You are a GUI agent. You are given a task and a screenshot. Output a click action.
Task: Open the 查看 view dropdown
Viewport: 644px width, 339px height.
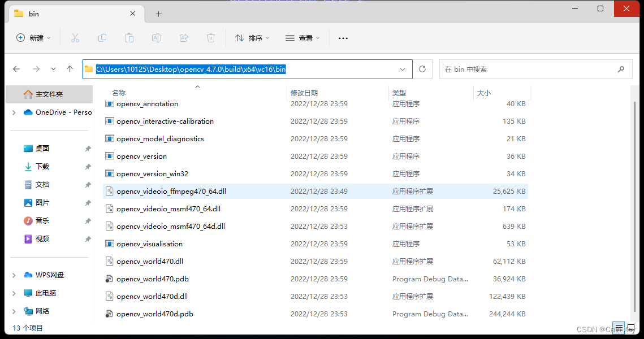(303, 38)
